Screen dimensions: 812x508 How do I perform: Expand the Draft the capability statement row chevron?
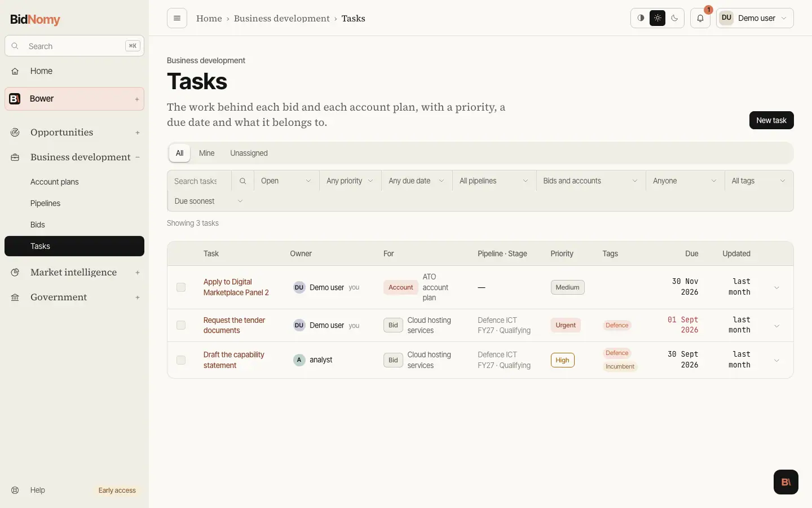pos(776,361)
